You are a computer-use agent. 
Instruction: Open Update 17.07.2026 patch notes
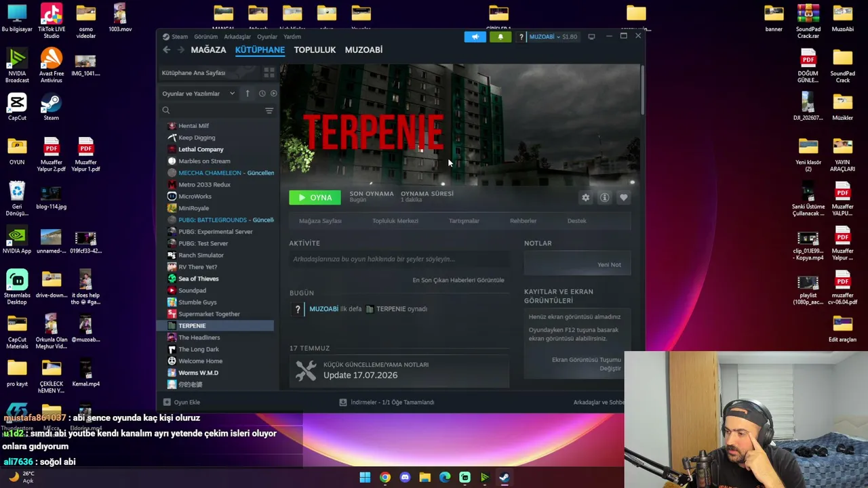399,371
